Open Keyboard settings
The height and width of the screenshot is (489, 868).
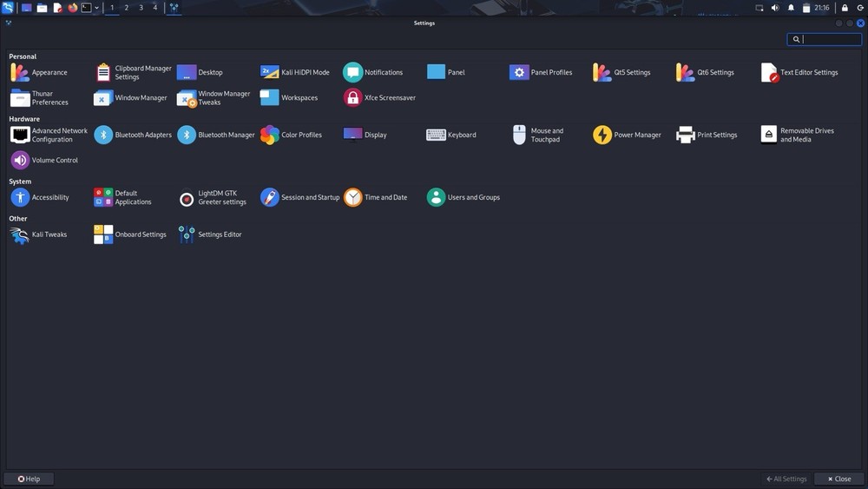(451, 135)
